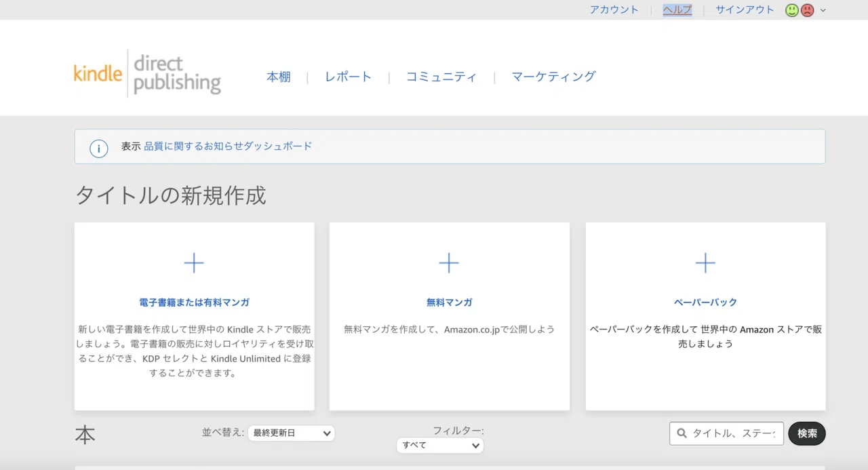
Task: Focus the タイトル、ステータス search field
Action: coord(726,433)
